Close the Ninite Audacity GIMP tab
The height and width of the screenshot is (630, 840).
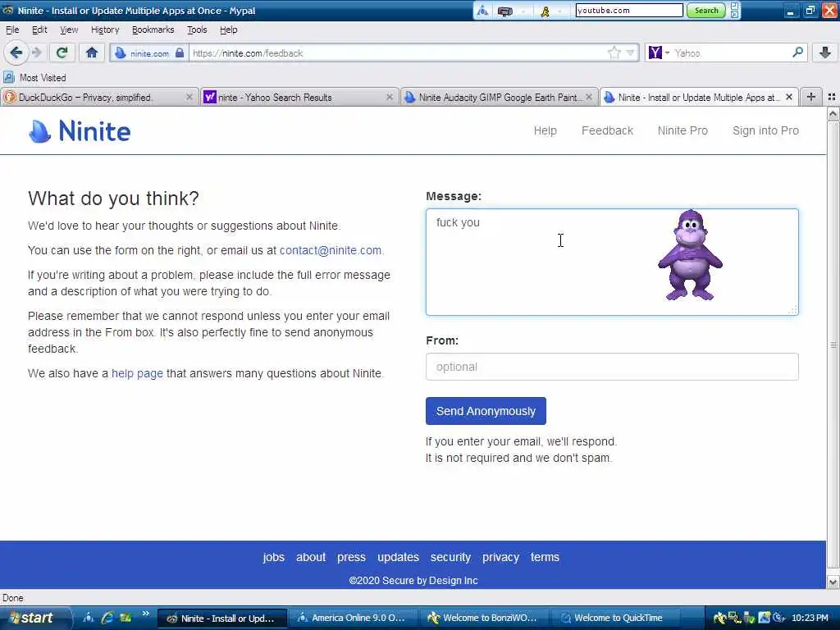coord(589,97)
